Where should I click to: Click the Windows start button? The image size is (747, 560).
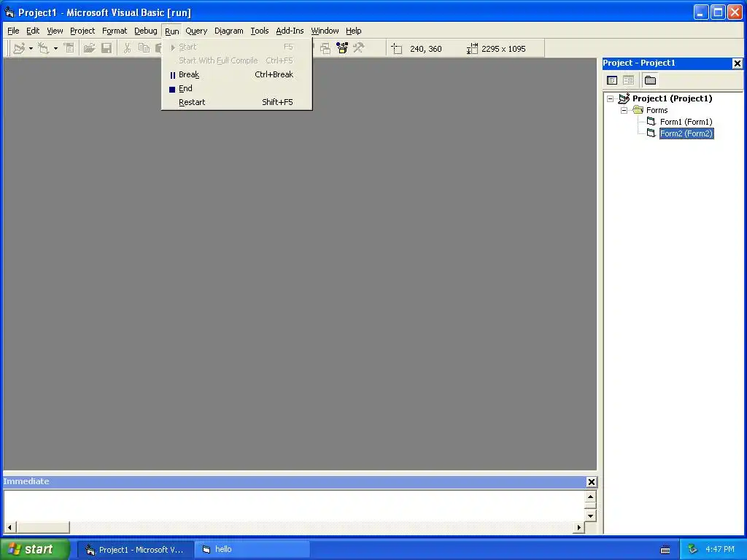pyautogui.click(x=34, y=550)
